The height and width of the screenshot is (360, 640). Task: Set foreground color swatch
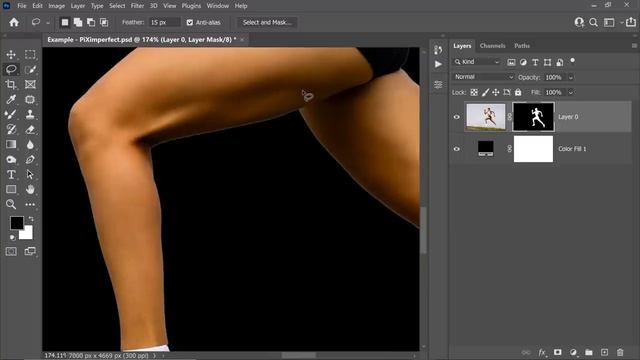[17, 223]
